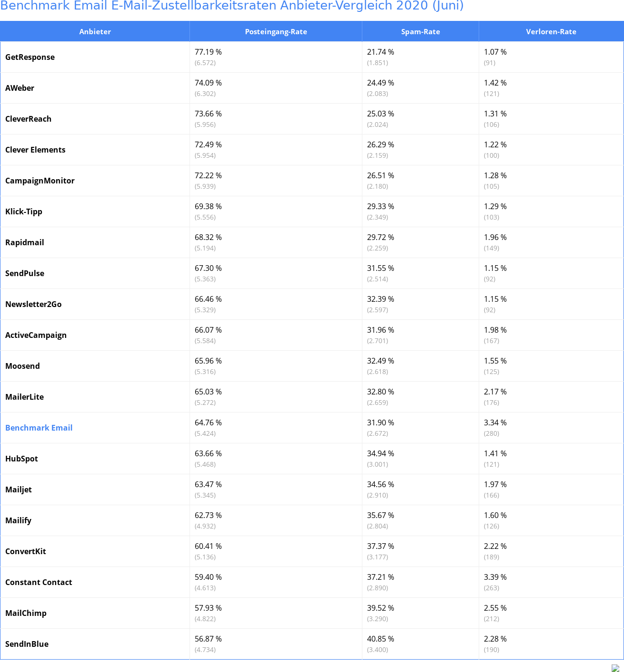Click the Benchmark Email provider link
The height and width of the screenshot is (672, 624).
coord(39,428)
